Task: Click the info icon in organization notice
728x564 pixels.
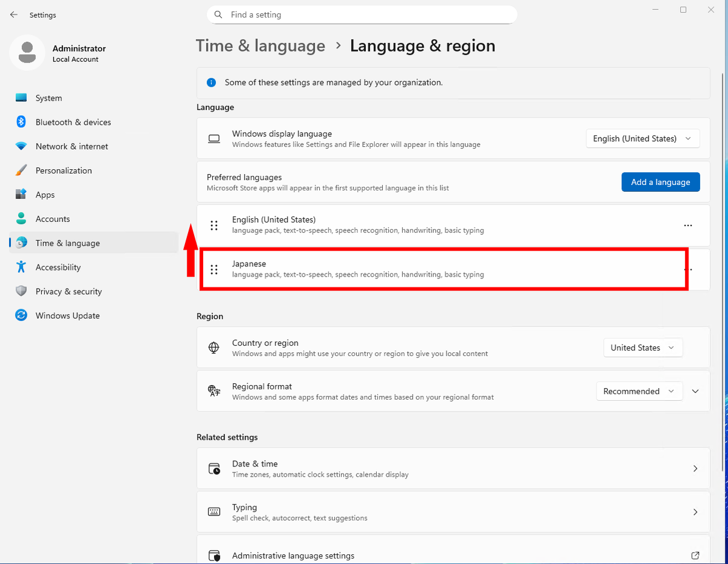Action: [x=211, y=82]
